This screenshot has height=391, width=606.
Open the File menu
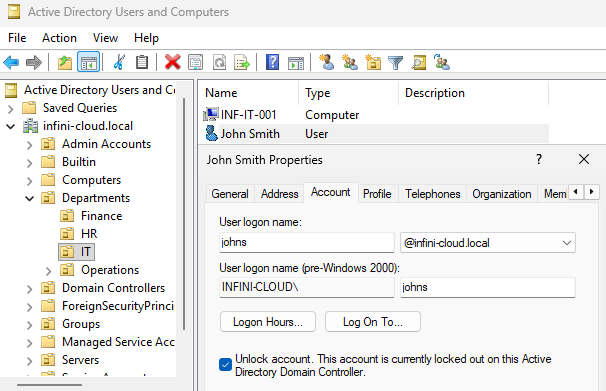point(17,38)
